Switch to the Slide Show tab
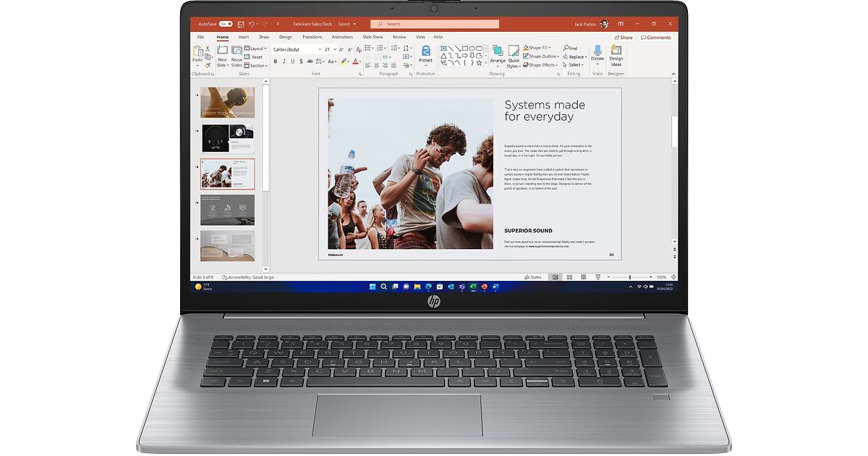Image resolution: width=868 pixels, height=456 pixels. coord(373,37)
